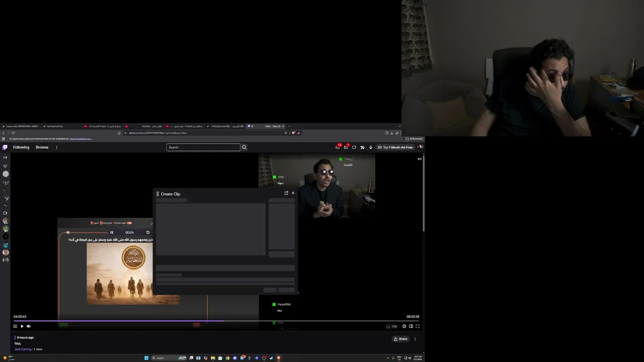
Task: Switch to the active Twitch tab
Action: pos(266,126)
